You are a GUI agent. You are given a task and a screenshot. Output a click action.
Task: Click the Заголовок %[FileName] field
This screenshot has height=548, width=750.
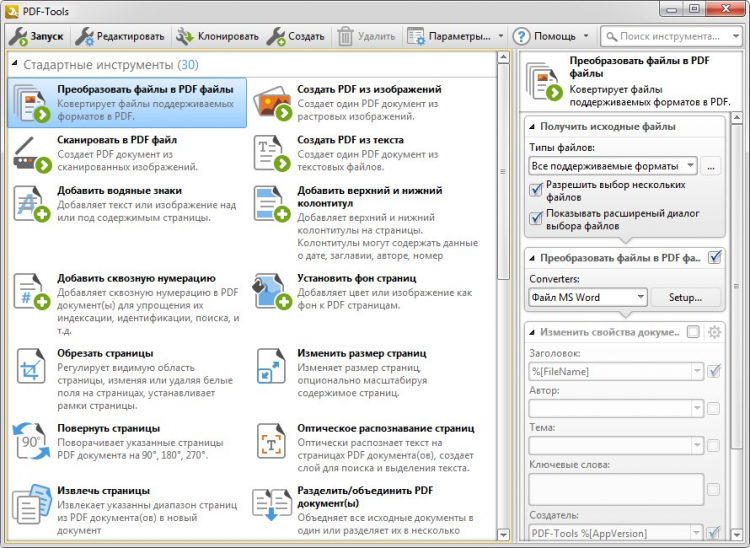[x=610, y=371]
